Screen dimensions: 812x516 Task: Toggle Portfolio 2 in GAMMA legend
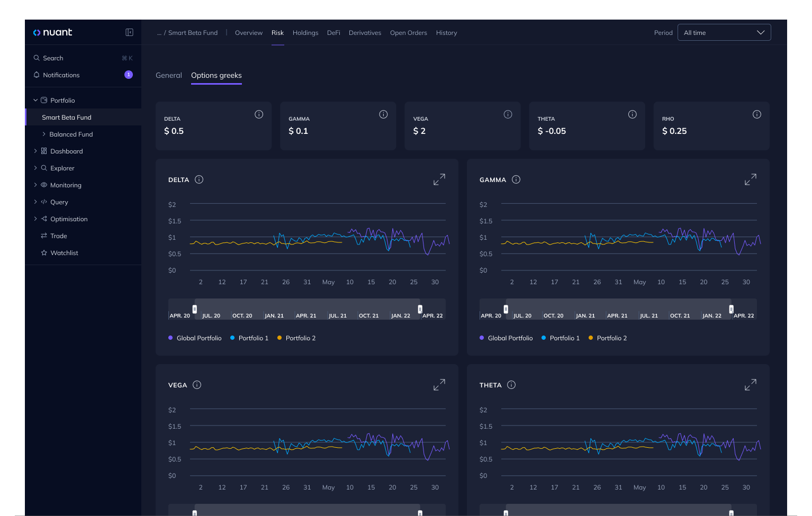tap(608, 338)
